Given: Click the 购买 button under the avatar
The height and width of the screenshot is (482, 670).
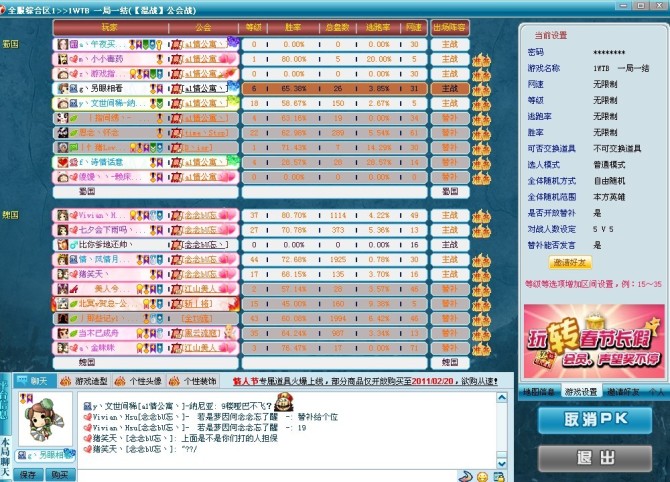Looking at the screenshot, I should [x=60, y=475].
